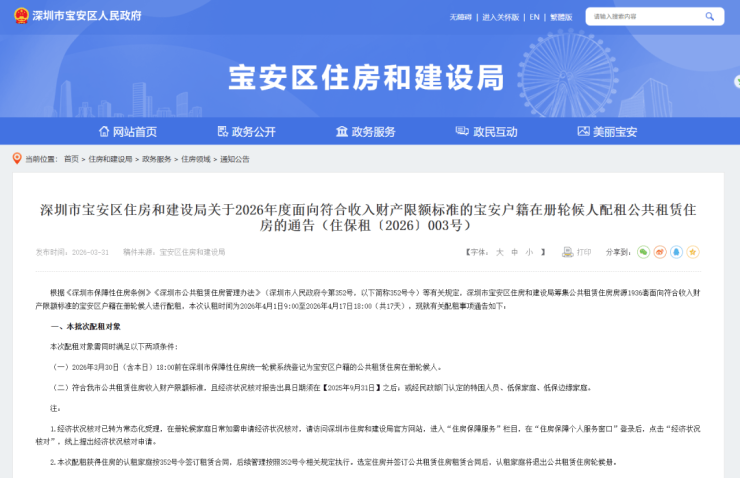Click the 宝安区住房和建设局 banner title
Image resolution: width=740 pixels, height=478 pixels.
pyautogui.click(x=367, y=77)
